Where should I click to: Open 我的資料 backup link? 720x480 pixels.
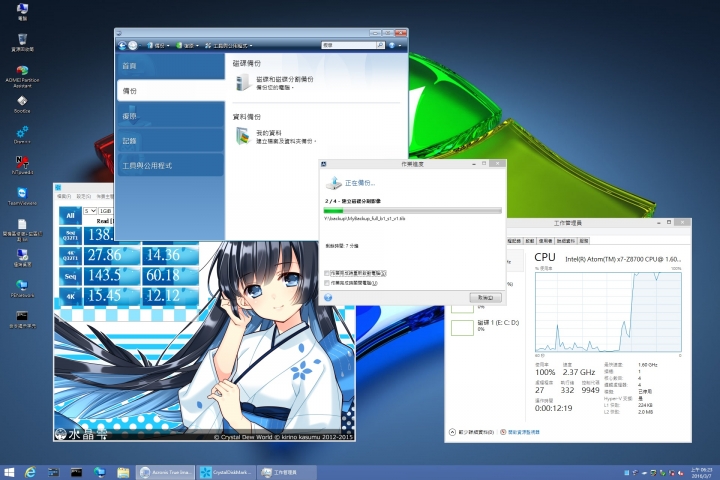pos(269,133)
